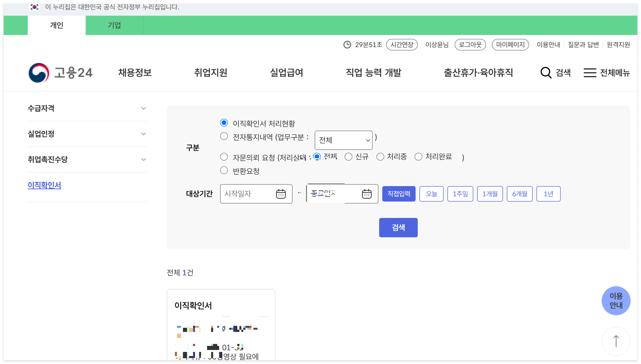Select 자문의뢰 요청 radio option
Screen dimensions: 641x364
point(224,157)
